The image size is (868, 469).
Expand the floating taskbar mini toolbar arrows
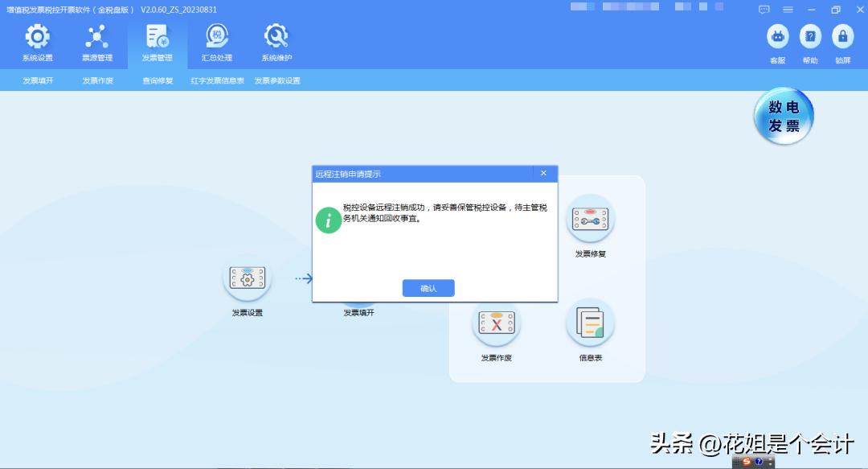(x=770, y=463)
